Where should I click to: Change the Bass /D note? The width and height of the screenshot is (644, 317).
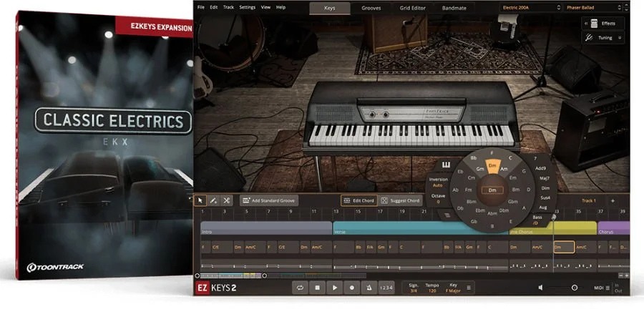(535, 223)
